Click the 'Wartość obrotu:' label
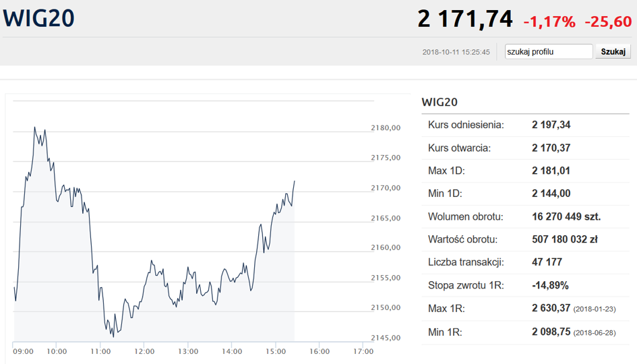This screenshot has width=637, height=364. tap(462, 239)
